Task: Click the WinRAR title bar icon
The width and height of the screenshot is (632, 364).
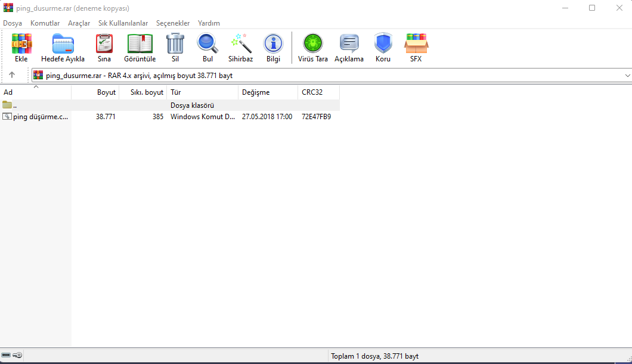Action: point(8,8)
